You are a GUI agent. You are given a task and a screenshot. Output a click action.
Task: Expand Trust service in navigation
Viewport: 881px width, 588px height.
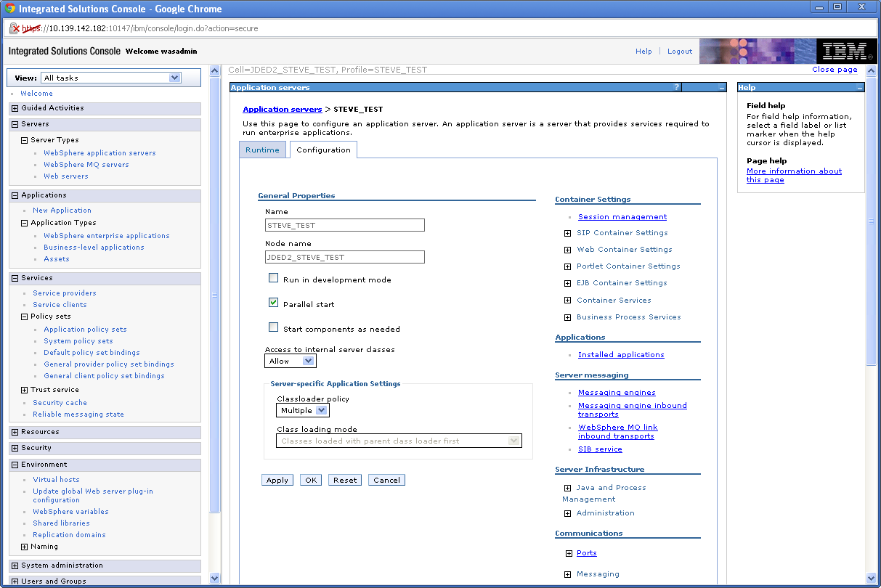[25, 390]
